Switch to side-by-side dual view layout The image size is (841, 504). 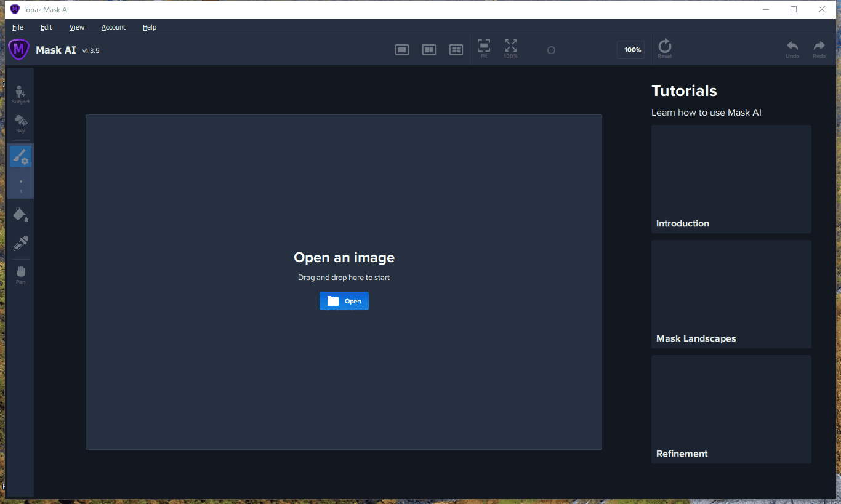pyautogui.click(x=429, y=50)
